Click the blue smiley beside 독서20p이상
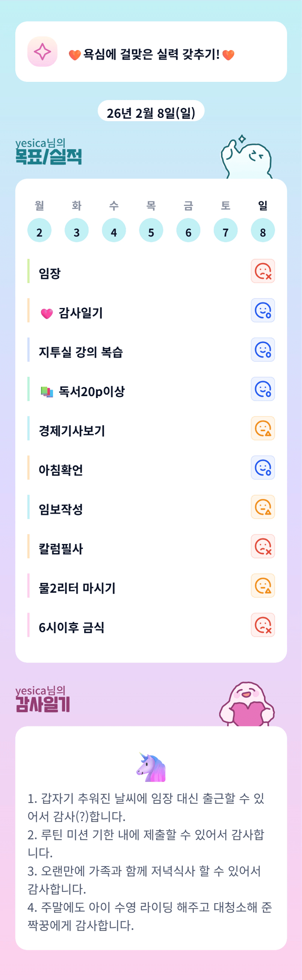The width and height of the screenshot is (302, 980). 263,389
